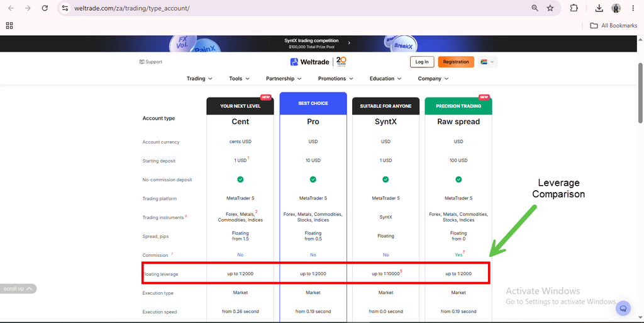Click Cent 'up to 1:2000' leverage value

(240, 274)
